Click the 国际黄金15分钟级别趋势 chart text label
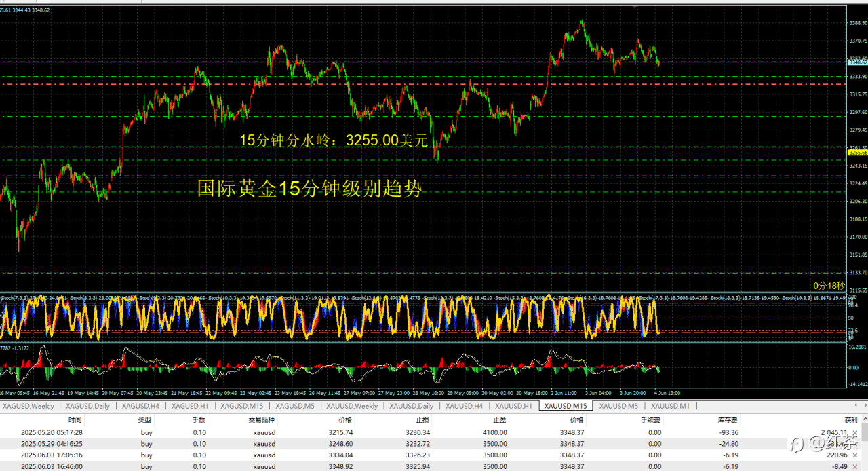868x471 pixels. [x=309, y=189]
